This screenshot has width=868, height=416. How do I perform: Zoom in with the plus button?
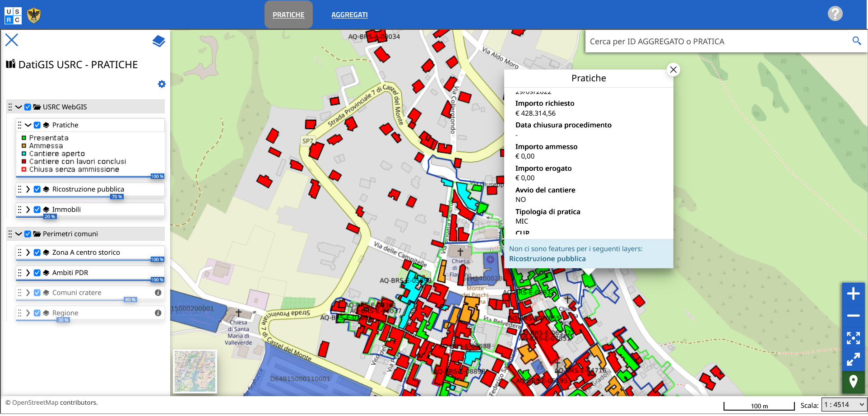pos(853,294)
